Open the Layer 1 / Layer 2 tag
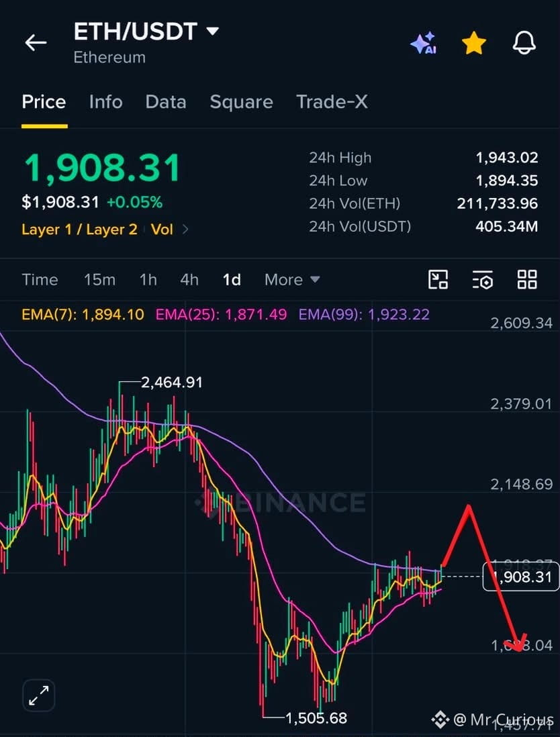Image resolution: width=560 pixels, height=737 pixels. point(79,230)
